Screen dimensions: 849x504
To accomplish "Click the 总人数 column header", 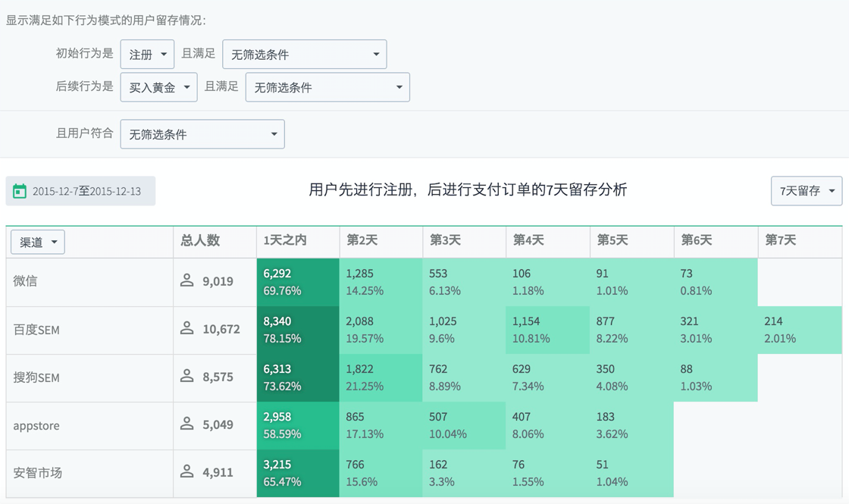I will 200,240.
